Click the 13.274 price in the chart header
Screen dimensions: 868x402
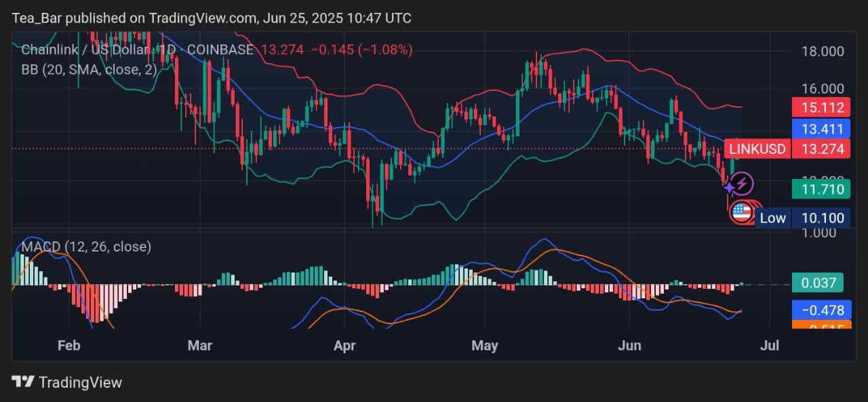click(282, 49)
